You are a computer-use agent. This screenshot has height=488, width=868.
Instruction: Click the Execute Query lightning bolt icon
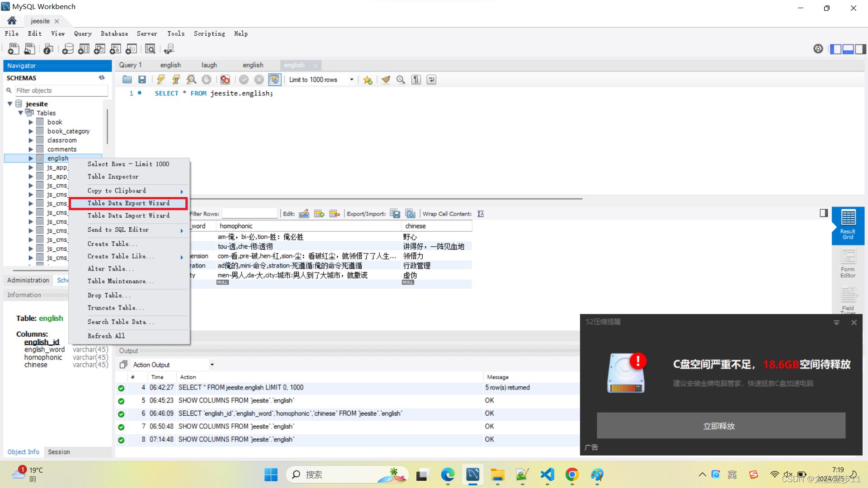[x=161, y=79]
